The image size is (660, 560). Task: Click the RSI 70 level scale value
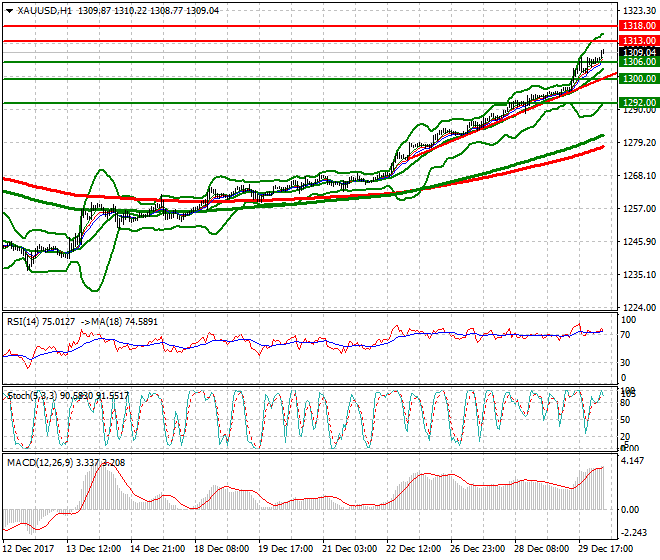coord(626,335)
